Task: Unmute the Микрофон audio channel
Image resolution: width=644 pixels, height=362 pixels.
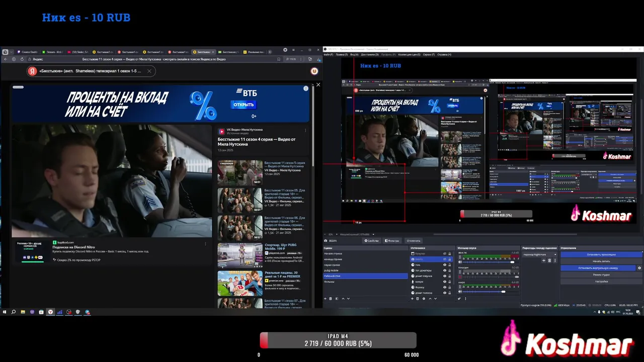Action: (460, 277)
